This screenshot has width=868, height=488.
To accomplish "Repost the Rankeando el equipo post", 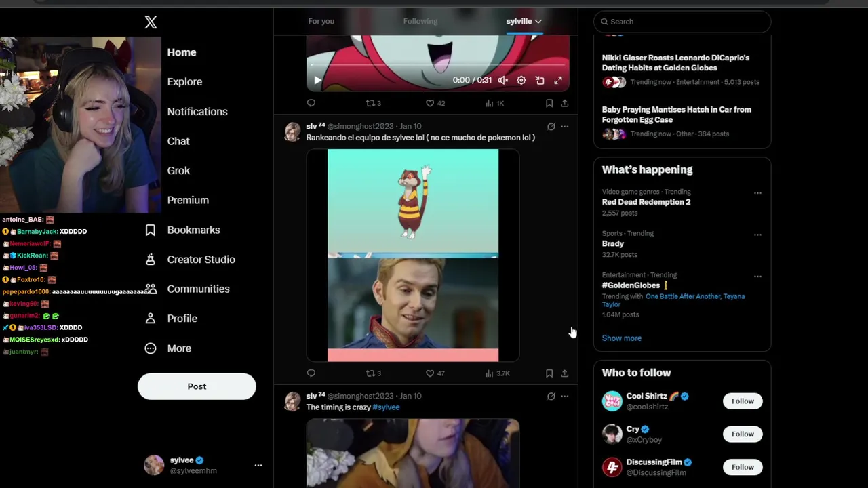I will point(373,373).
